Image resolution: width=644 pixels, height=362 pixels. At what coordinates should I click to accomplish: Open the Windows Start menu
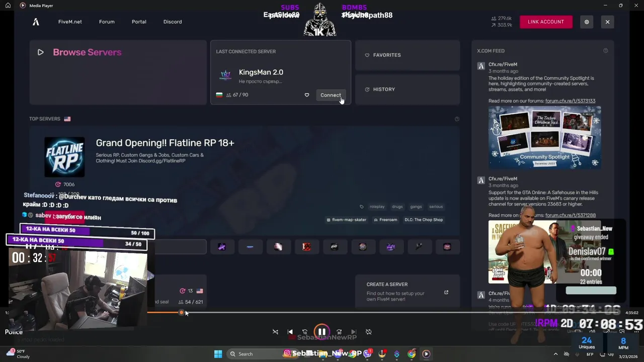pyautogui.click(x=218, y=354)
